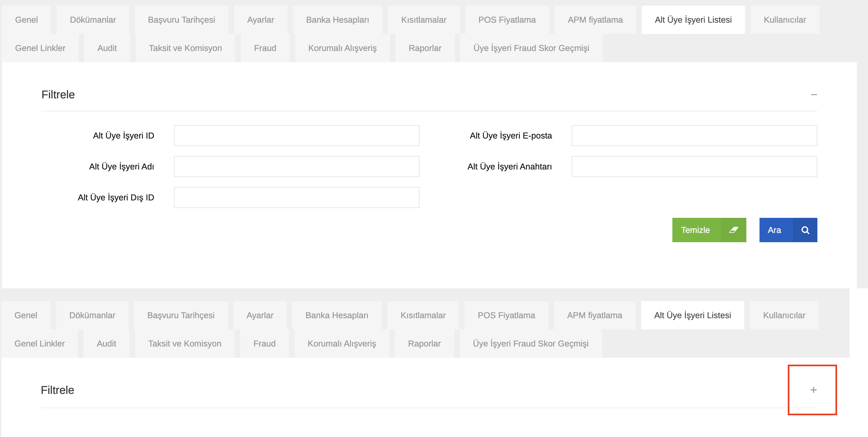This screenshot has height=437, width=868.
Task: Click the Ara button label
Action: pos(774,230)
